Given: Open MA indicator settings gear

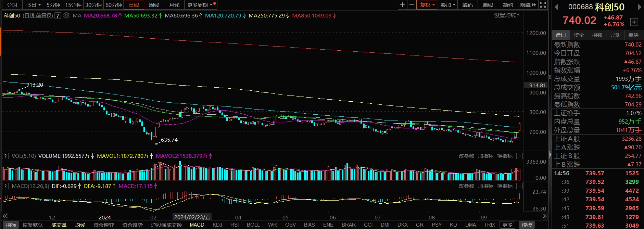Looking at the screenshot, I should pyautogui.click(x=66, y=15).
